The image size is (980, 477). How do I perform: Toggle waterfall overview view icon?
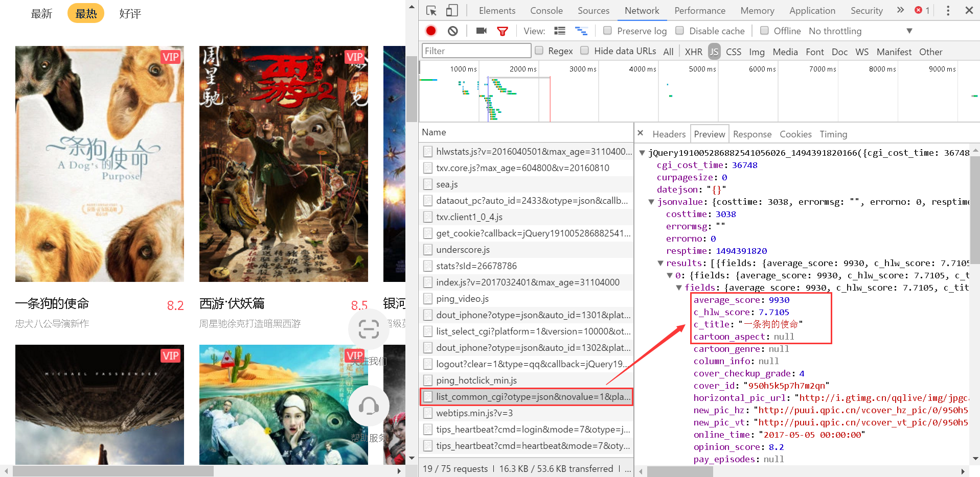point(581,31)
